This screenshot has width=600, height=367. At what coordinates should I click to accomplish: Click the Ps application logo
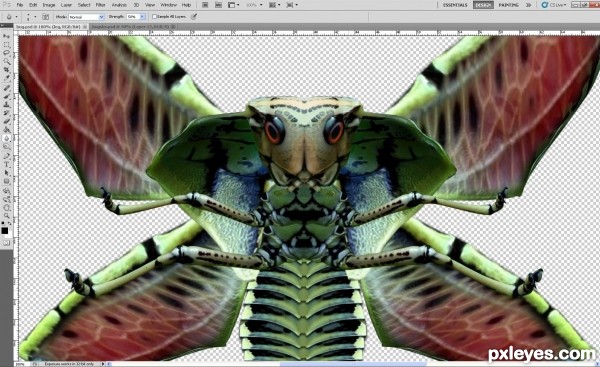[x=6, y=5]
